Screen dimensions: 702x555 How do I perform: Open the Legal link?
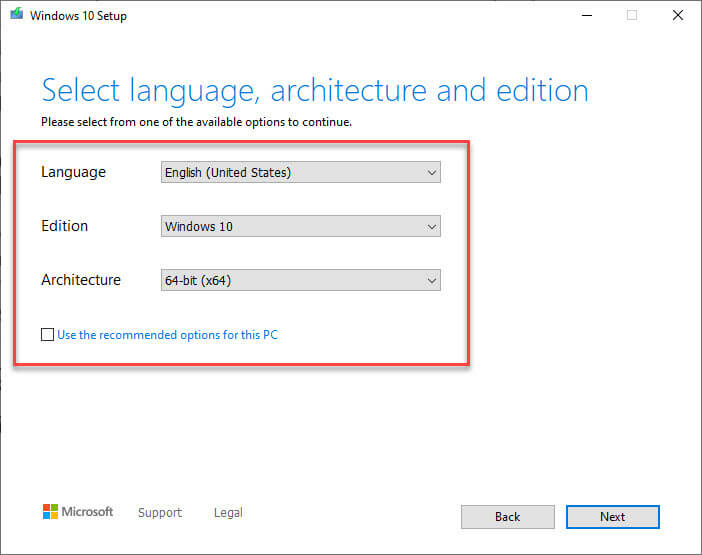tap(228, 512)
